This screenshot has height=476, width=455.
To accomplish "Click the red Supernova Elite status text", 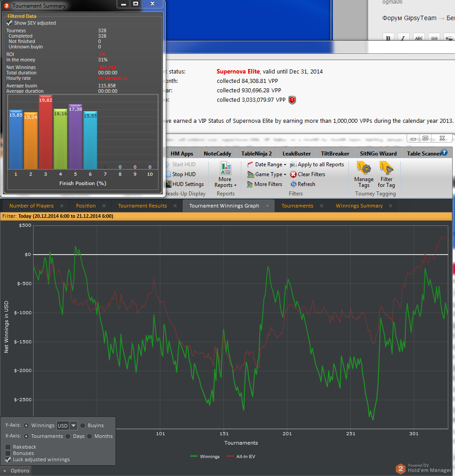I will [x=238, y=72].
